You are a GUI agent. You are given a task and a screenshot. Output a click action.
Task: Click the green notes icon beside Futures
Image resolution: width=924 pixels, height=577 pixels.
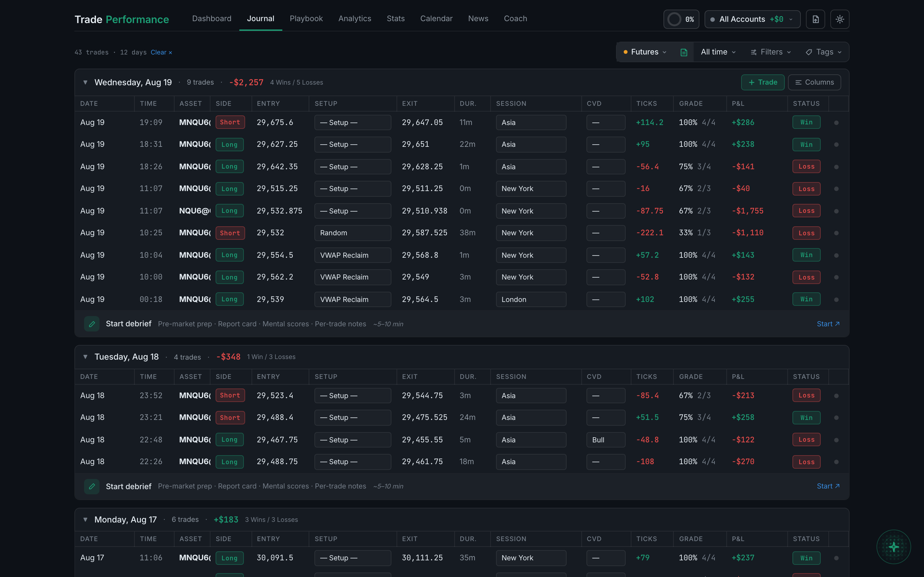(683, 52)
